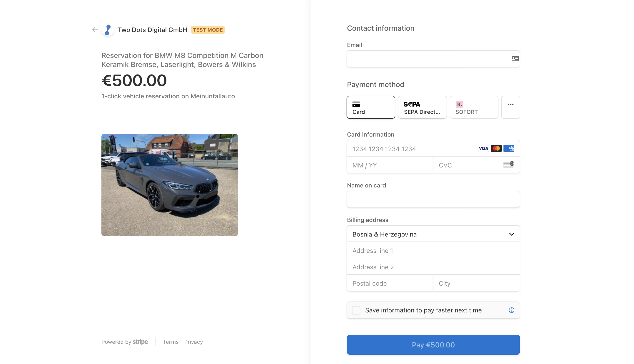Click the BMW M8 product thumbnail

coord(169,185)
